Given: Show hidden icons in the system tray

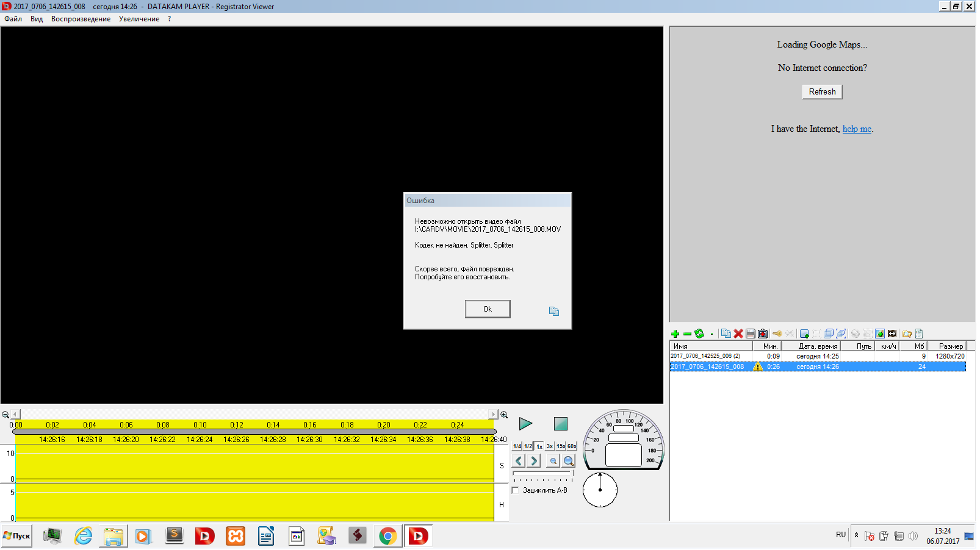Looking at the screenshot, I should coord(856,535).
